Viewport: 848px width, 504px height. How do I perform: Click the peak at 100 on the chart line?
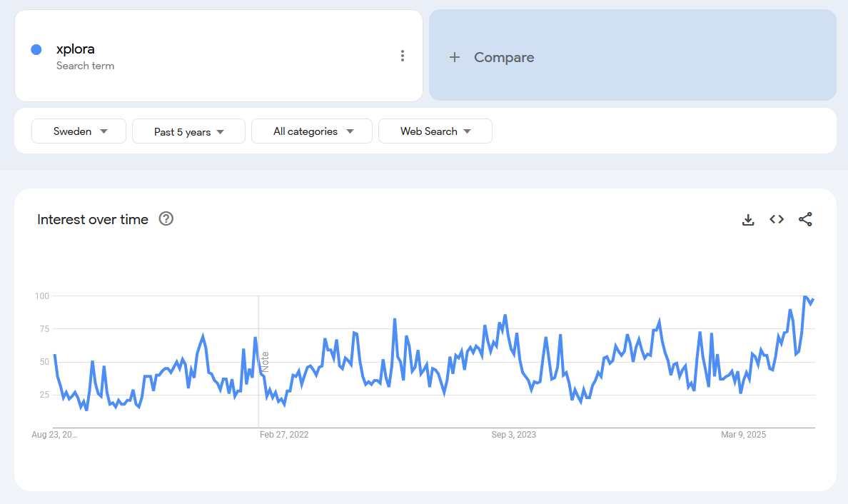(805, 296)
